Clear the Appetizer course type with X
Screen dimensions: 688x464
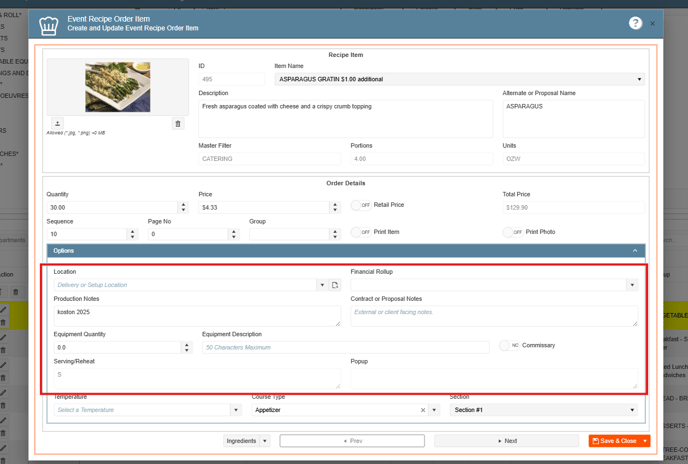423,410
